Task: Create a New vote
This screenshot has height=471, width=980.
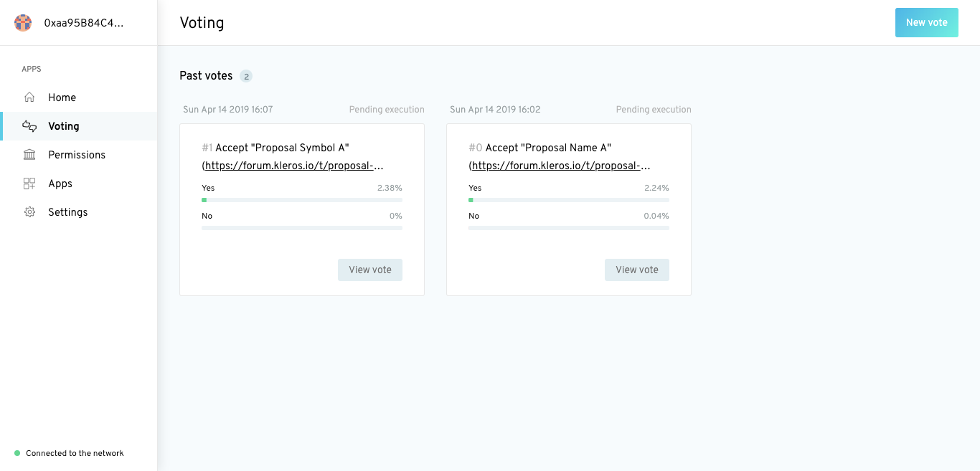Action: pyautogui.click(x=927, y=23)
